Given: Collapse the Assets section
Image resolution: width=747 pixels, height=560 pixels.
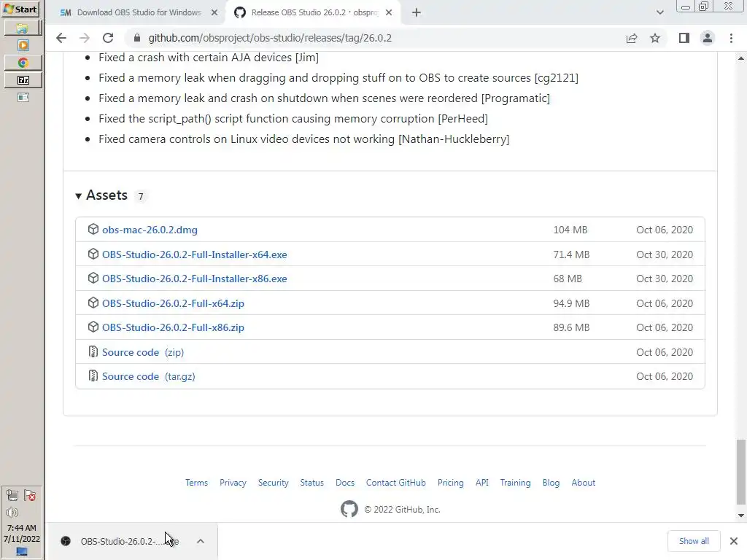Looking at the screenshot, I should (x=79, y=195).
